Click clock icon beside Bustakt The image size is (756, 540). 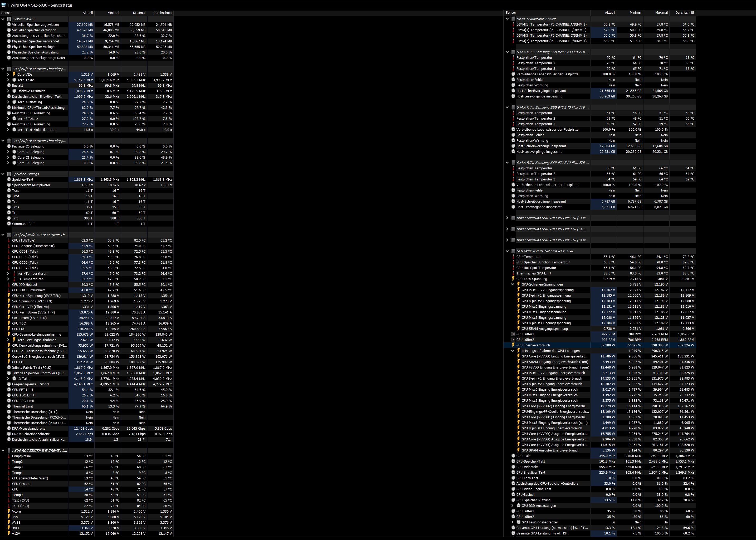pyautogui.click(x=9, y=85)
